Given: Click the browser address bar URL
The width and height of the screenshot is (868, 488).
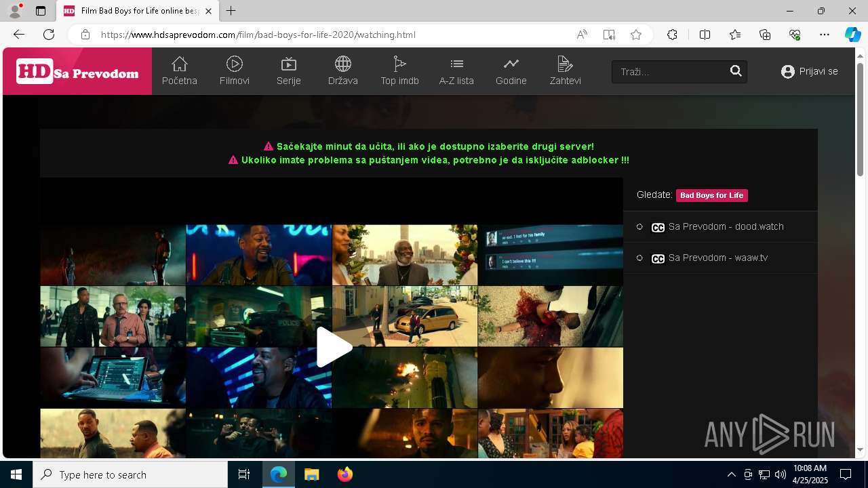Looking at the screenshot, I should point(258,35).
